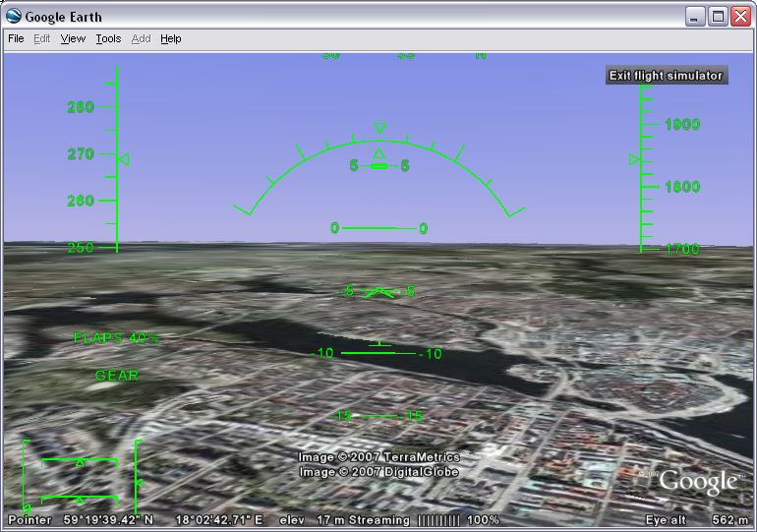The image size is (757, 532).
Task: Click the Google logo watermark
Action: pyautogui.click(x=698, y=481)
